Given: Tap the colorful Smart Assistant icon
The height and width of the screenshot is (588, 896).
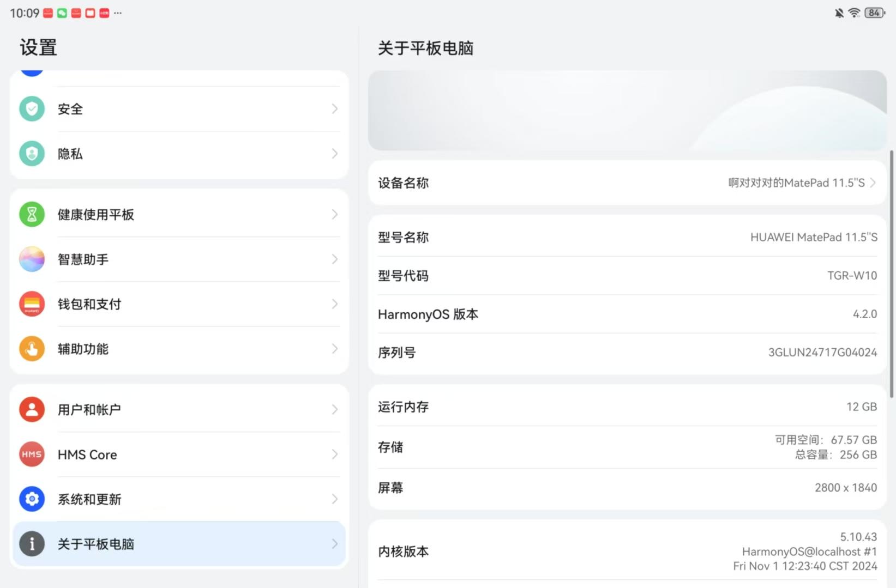Looking at the screenshot, I should point(32,259).
